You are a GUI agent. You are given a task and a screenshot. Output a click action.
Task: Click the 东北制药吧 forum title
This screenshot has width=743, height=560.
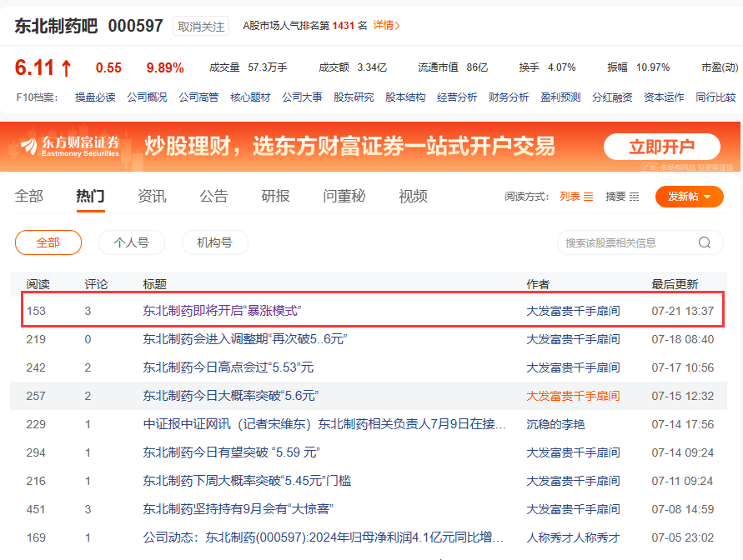tap(56, 26)
